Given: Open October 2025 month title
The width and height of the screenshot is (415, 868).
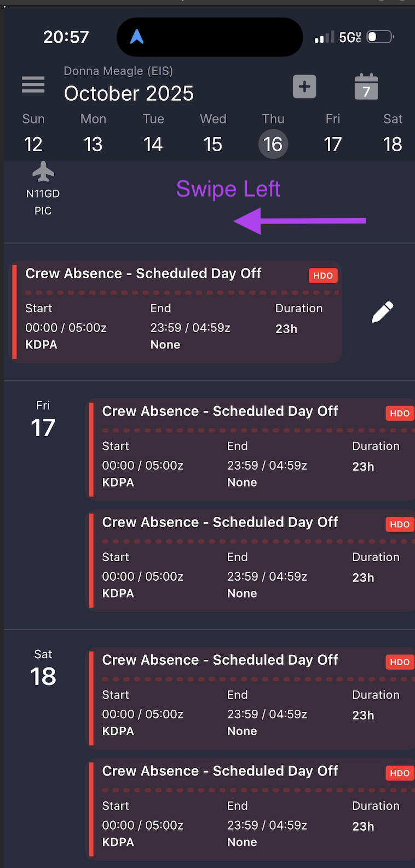Looking at the screenshot, I should click(x=129, y=94).
